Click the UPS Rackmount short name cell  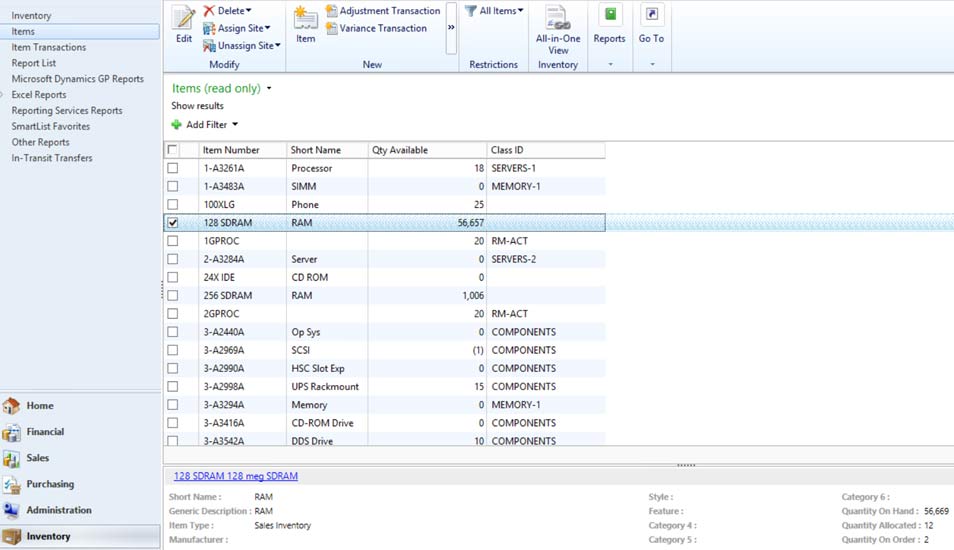coord(327,387)
